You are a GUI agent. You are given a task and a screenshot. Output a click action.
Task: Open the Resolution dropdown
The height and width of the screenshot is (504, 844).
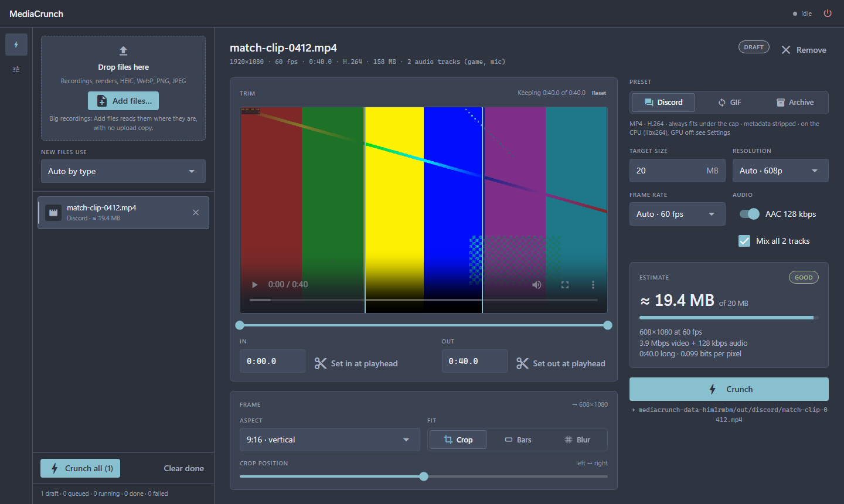pos(781,171)
